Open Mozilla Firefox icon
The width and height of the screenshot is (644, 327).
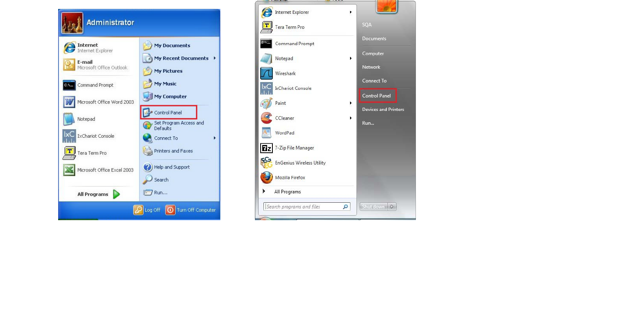(266, 178)
